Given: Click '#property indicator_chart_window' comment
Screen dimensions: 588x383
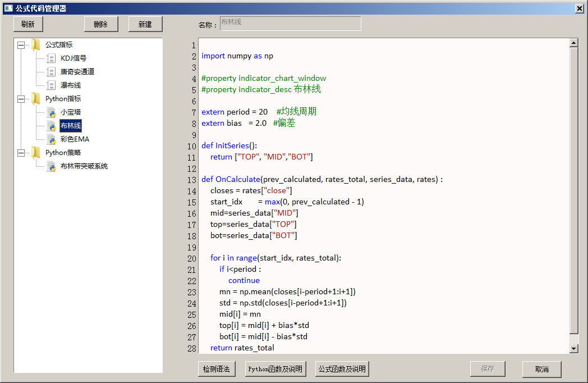Looking at the screenshot, I should tap(264, 79).
